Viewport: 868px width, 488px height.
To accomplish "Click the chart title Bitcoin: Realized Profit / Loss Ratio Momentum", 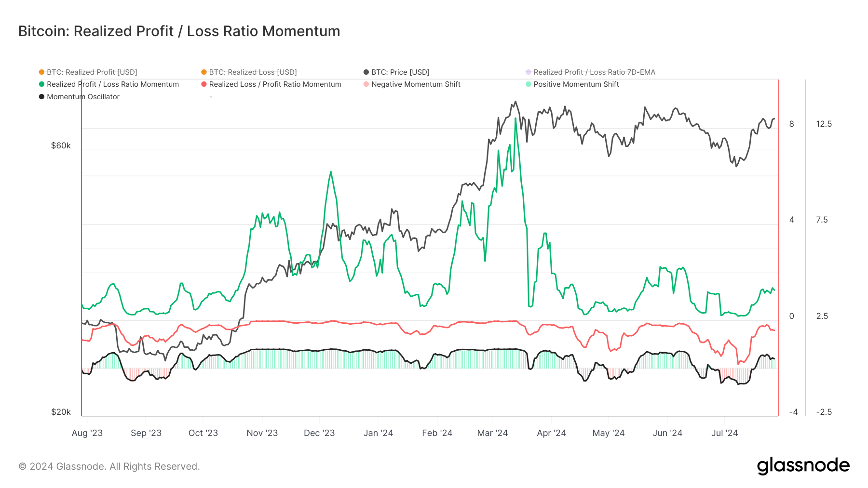I will coord(179,31).
